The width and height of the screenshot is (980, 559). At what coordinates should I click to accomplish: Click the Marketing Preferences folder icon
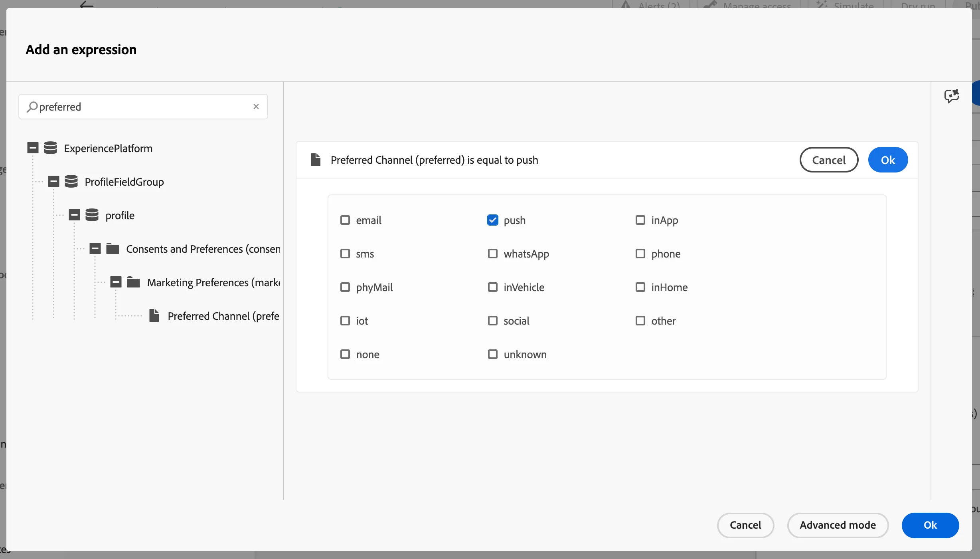tap(134, 282)
